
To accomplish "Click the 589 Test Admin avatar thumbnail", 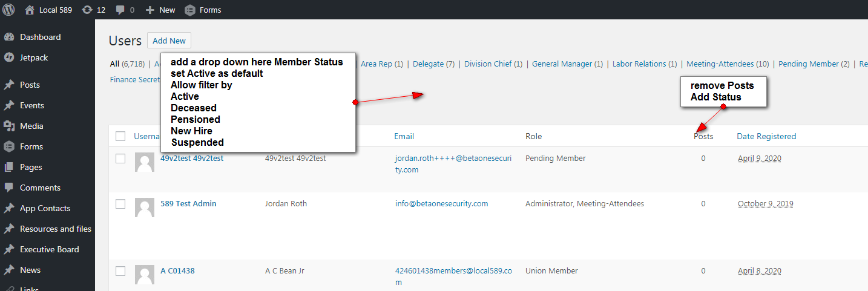I will (144, 208).
